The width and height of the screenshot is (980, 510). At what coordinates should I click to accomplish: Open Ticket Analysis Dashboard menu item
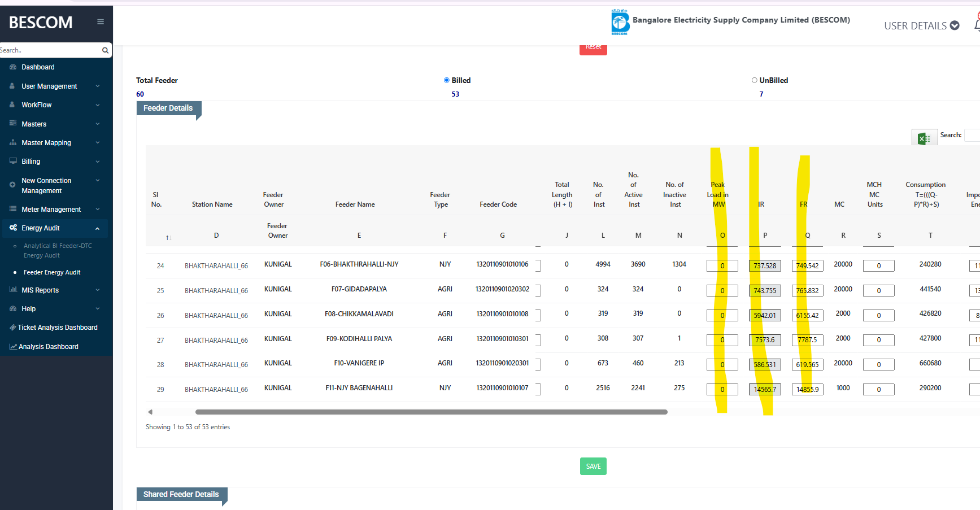tap(58, 327)
